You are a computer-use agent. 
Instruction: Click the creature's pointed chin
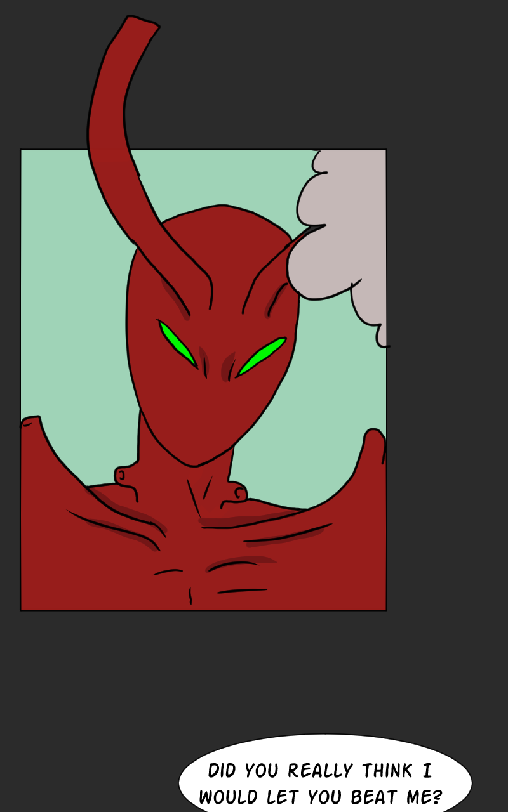[x=196, y=462]
